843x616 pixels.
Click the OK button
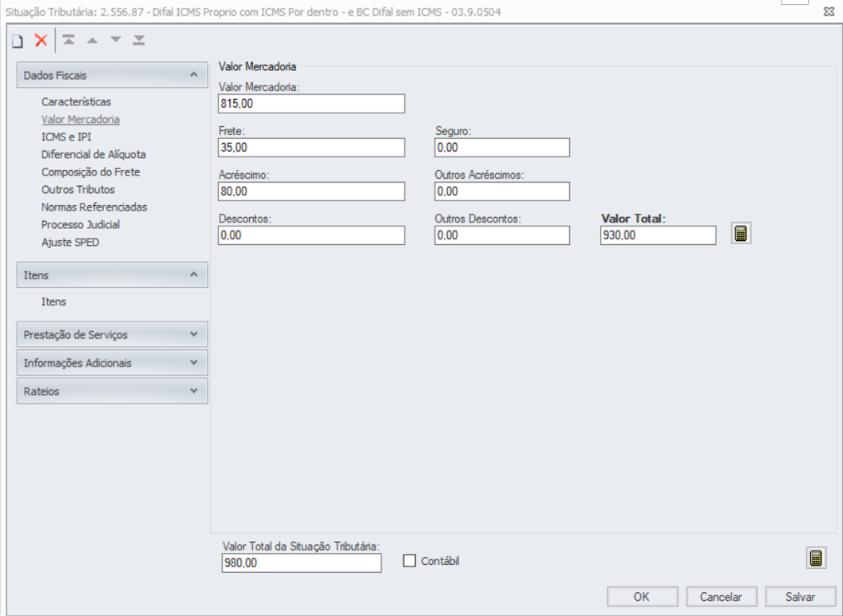642,597
